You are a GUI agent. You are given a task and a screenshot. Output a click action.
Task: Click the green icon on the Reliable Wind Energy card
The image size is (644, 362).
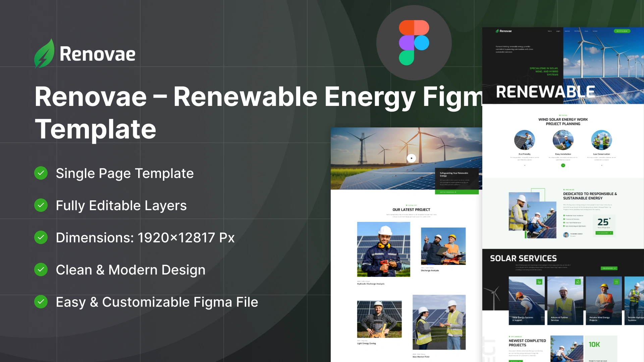(x=616, y=282)
